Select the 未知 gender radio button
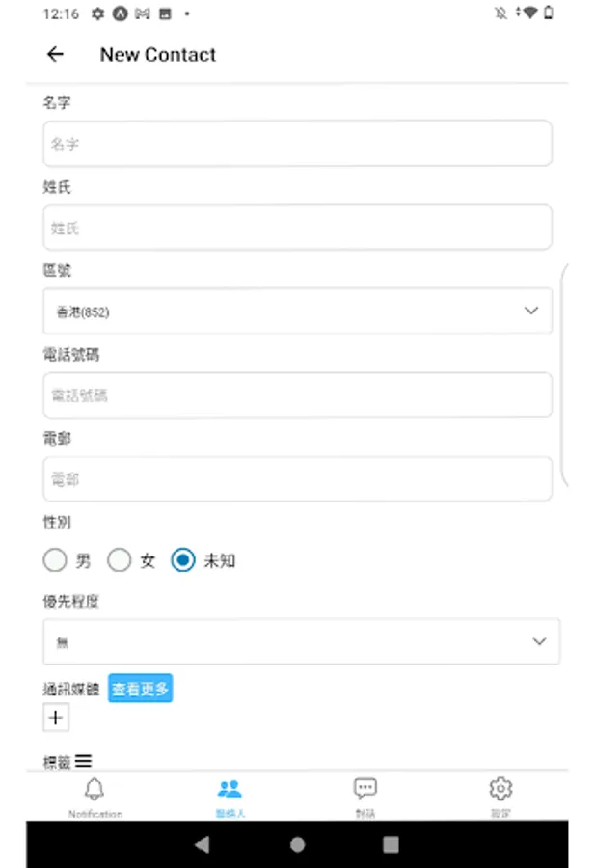The width and height of the screenshot is (595, 868). [183, 560]
